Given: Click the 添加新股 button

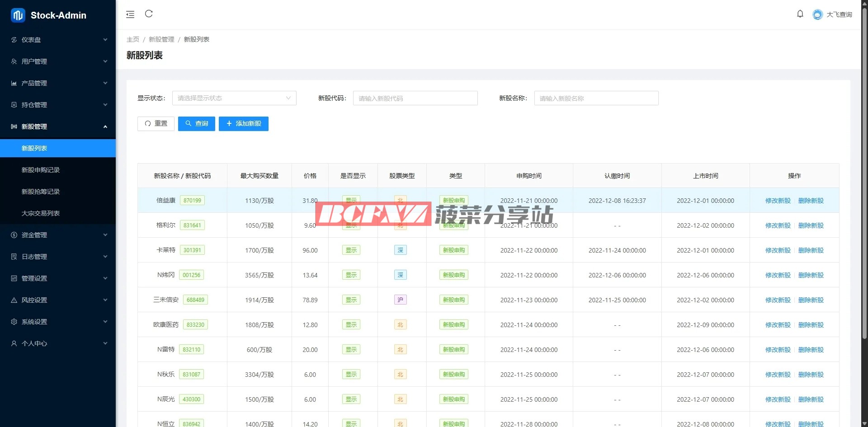Looking at the screenshot, I should (243, 124).
